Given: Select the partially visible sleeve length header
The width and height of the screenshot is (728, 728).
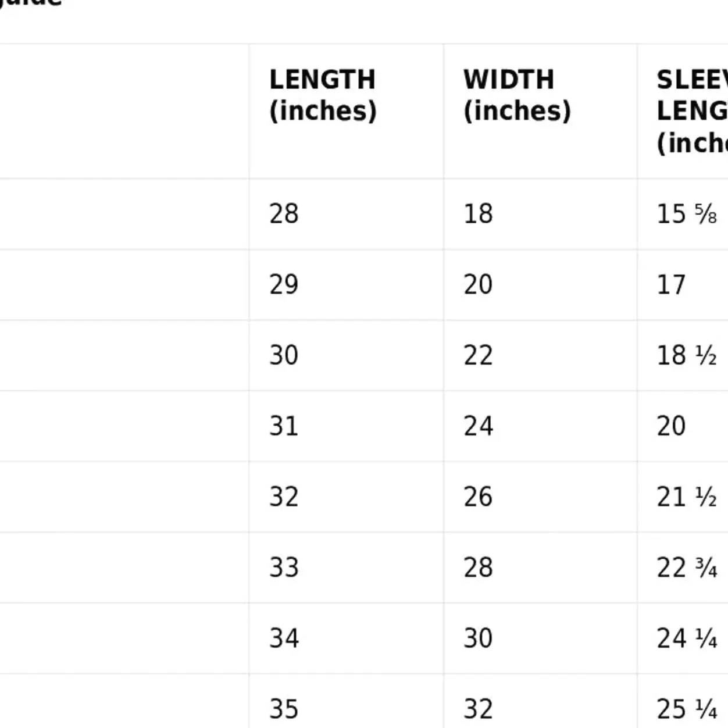Looking at the screenshot, I should click(x=692, y=111).
